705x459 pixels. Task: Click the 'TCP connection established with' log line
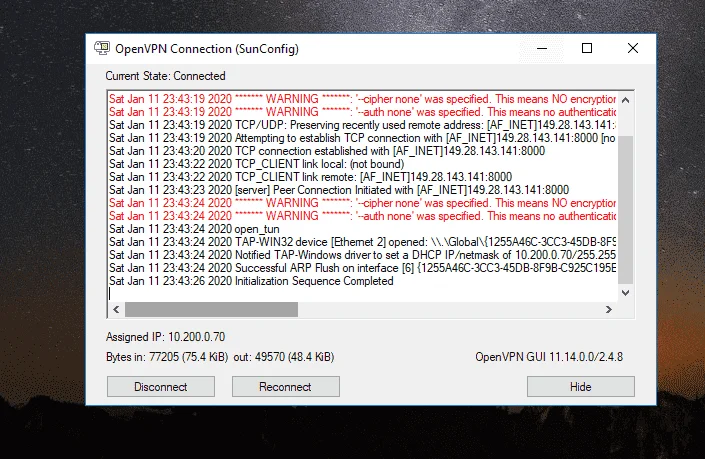click(x=327, y=151)
